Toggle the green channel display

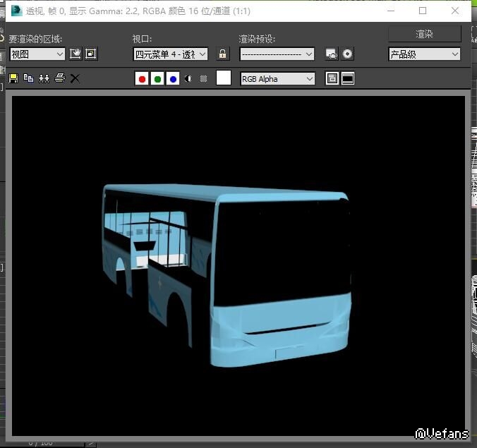click(x=157, y=79)
